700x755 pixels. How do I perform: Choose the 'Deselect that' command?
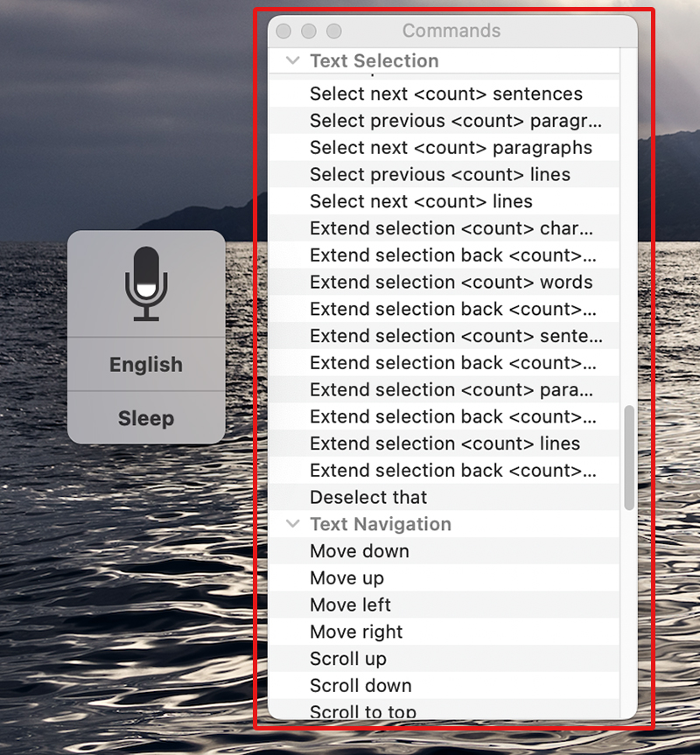[368, 497]
